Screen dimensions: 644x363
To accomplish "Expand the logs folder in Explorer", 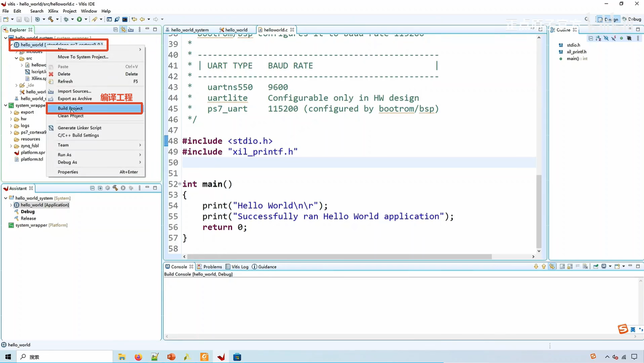I will pos(11,126).
